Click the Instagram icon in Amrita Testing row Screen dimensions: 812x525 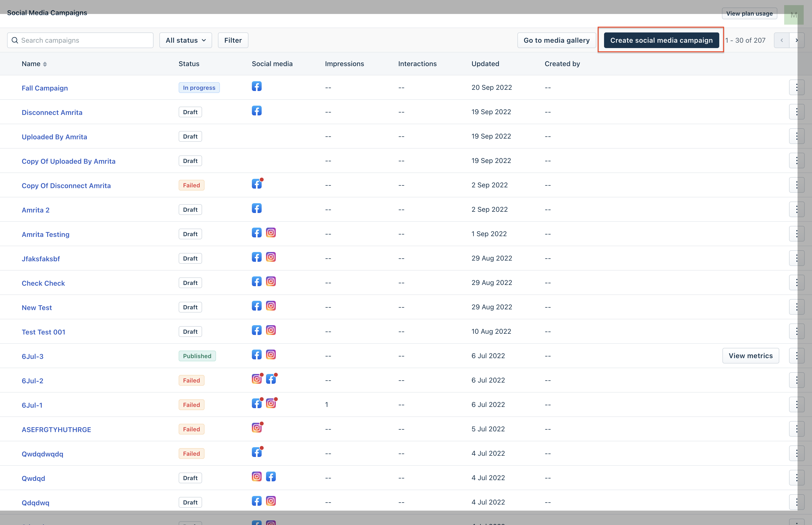271,233
